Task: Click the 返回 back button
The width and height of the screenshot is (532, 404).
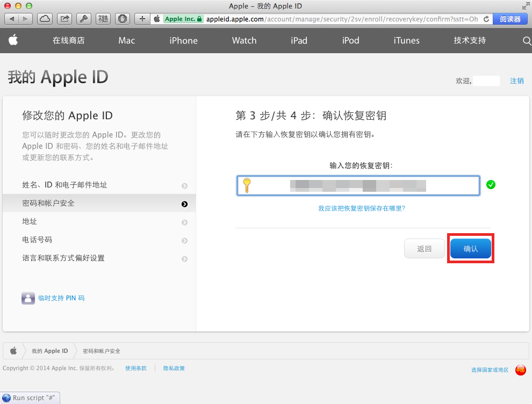Action: click(425, 249)
